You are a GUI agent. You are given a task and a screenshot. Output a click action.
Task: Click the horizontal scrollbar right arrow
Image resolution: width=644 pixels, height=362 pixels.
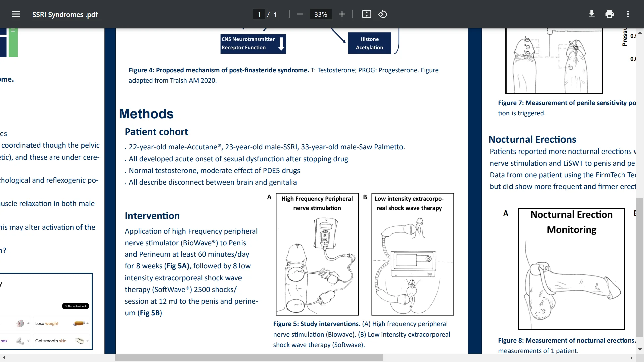click(x=631, y=358)
